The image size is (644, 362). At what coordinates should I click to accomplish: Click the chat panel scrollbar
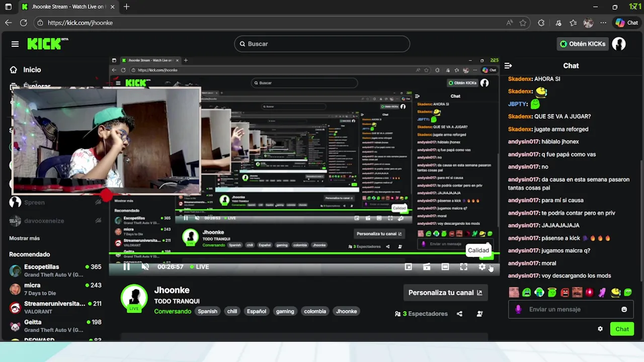(x=641, y=221)
